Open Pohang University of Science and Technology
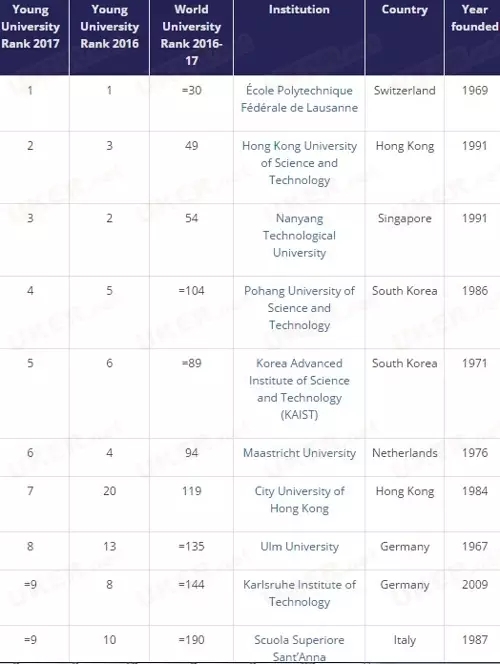This screenshot has height=664, width=500. pos(299,308)
